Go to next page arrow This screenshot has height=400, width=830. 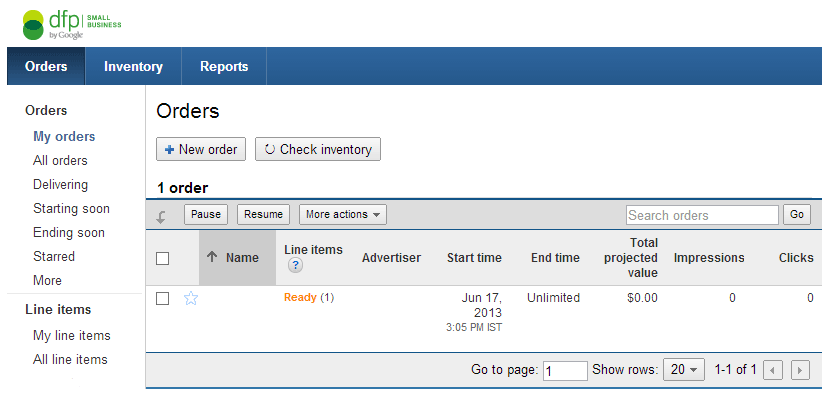(x=799, y=370)
